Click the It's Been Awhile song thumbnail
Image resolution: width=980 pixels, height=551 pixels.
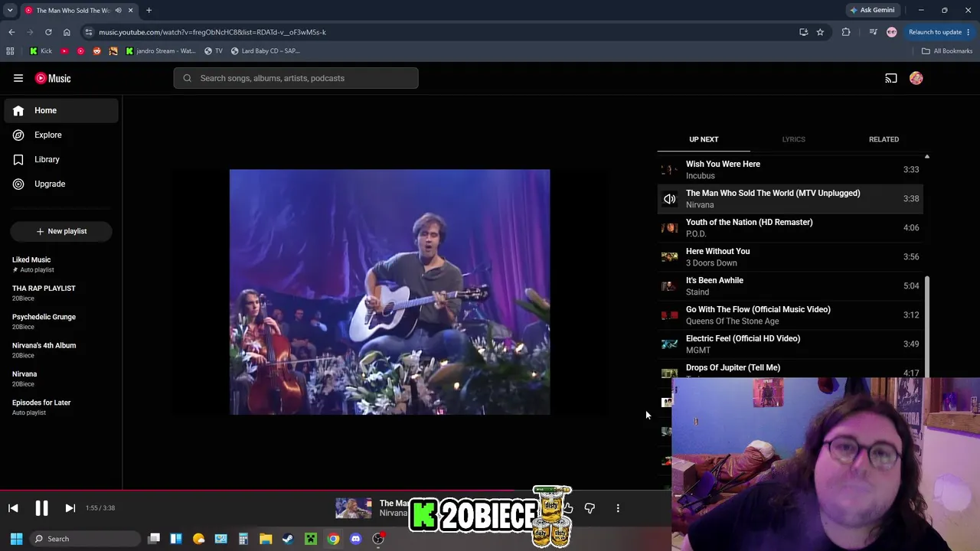tap(669, 286)
